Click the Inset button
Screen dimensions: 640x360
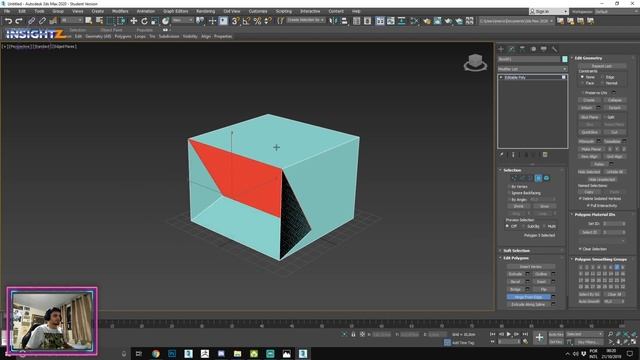[x=542, y=282]
